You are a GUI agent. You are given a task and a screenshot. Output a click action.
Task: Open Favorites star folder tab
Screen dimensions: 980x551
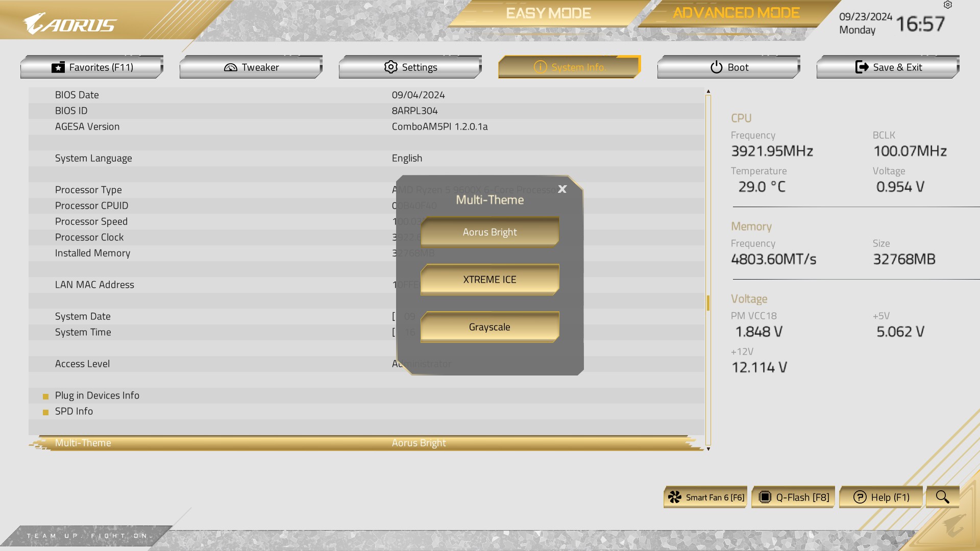click(92, 67)
